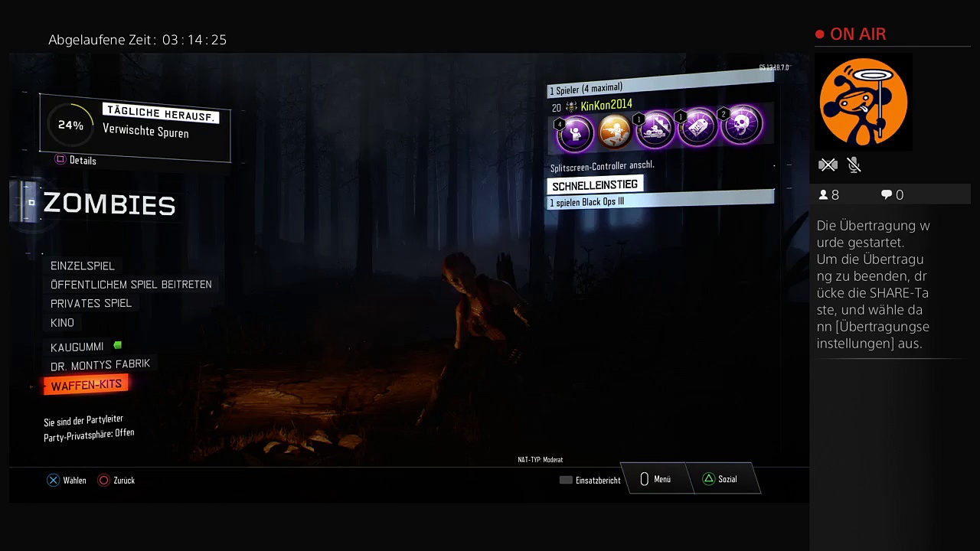Image resolution: width=980 pixels, height=551 pixels.
Task: Select the gobblegum with the raised-arm figure
Action: (x=575, y=134)
